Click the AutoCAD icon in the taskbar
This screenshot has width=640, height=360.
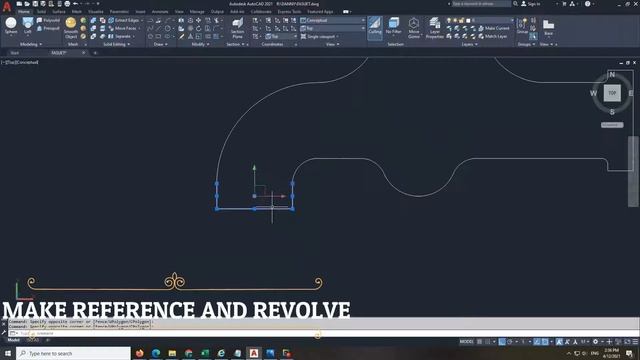pos(254,353)
